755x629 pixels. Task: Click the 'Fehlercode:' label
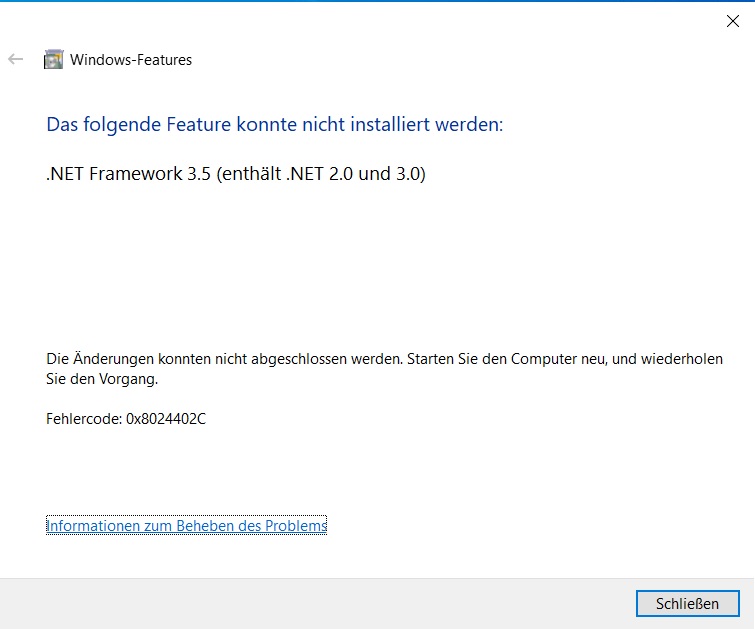pyautogui.click(x=84, y=418)
